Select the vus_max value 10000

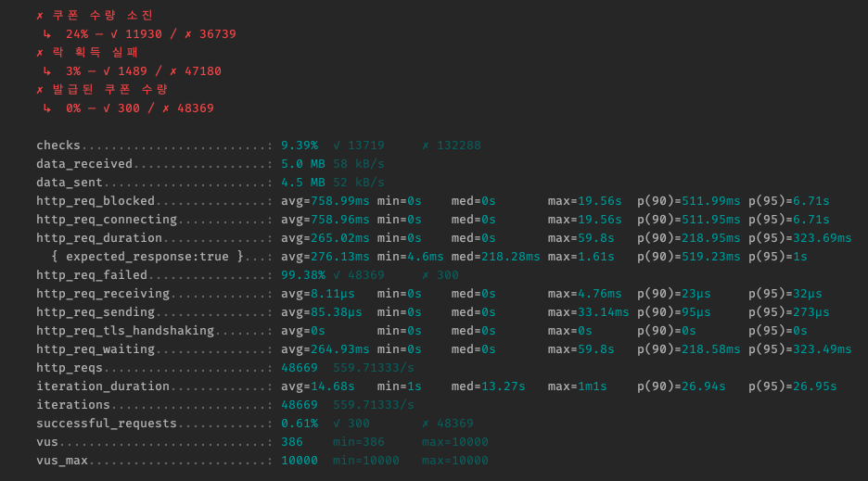coord(300,461)
